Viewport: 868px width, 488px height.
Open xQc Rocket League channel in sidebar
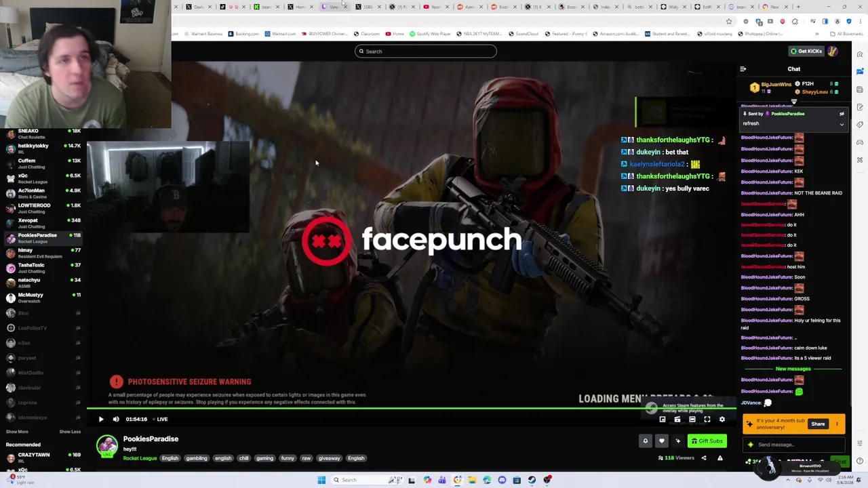(x=42, y=178)
